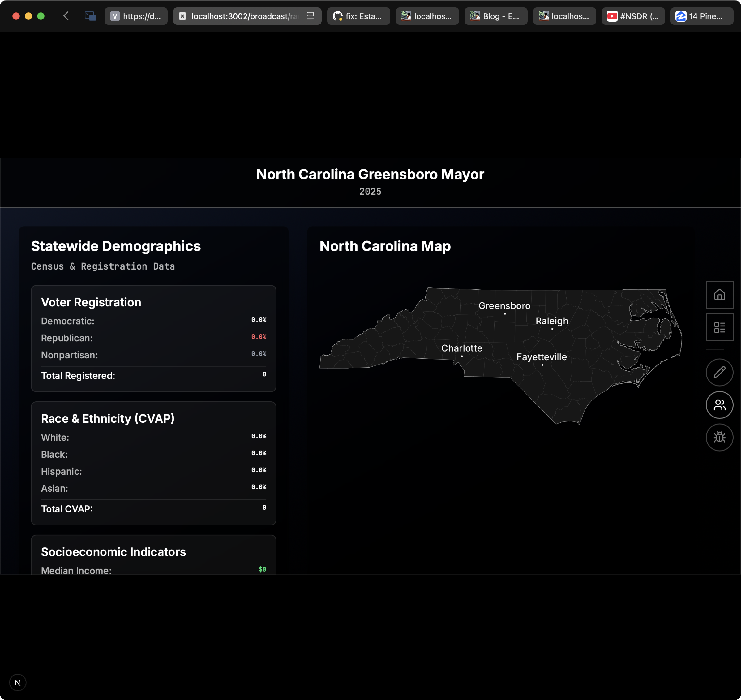Click the Fayetteville label on map
This screenshot has height=700, width=741.
(x=541, y=357)
